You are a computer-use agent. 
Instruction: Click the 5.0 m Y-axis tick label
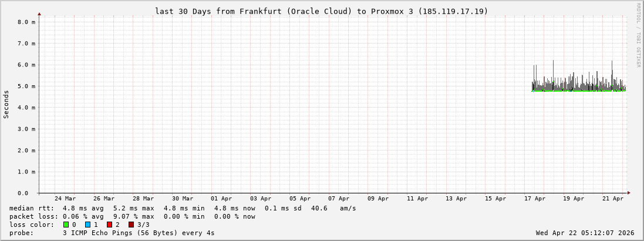(x=26, y=86)
